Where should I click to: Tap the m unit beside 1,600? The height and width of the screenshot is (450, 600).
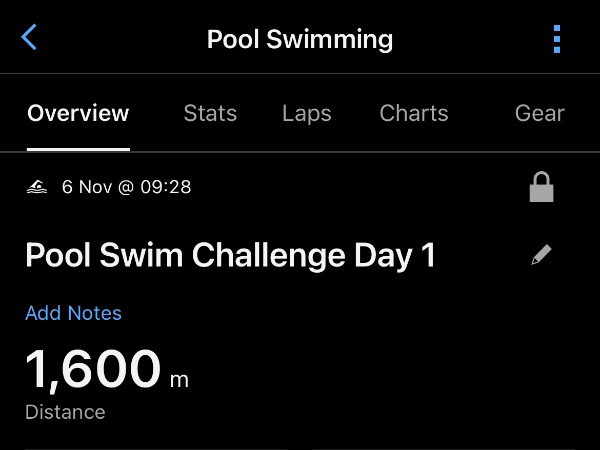[x=179, y=380]
